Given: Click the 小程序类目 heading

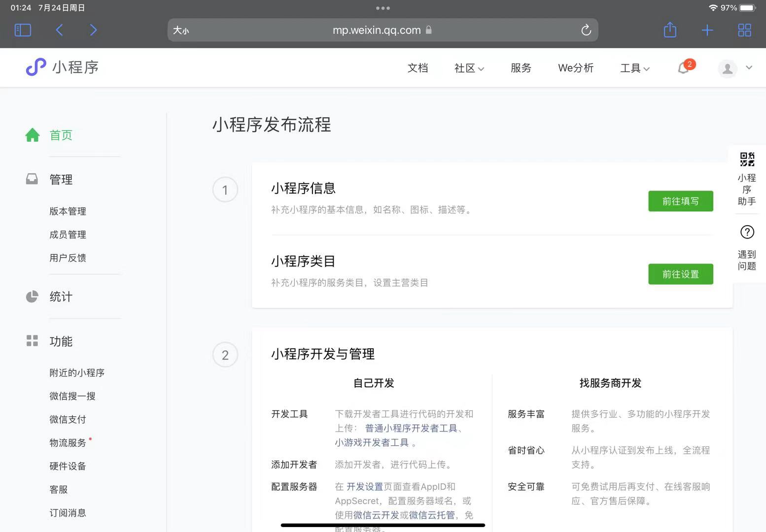Looking at the screenshot, I should 303,261.
